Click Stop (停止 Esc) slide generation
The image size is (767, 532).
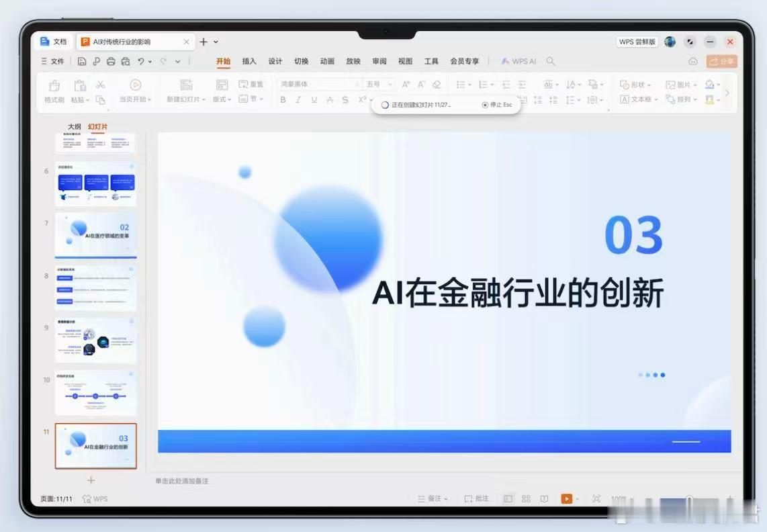(x=497, y=105)
